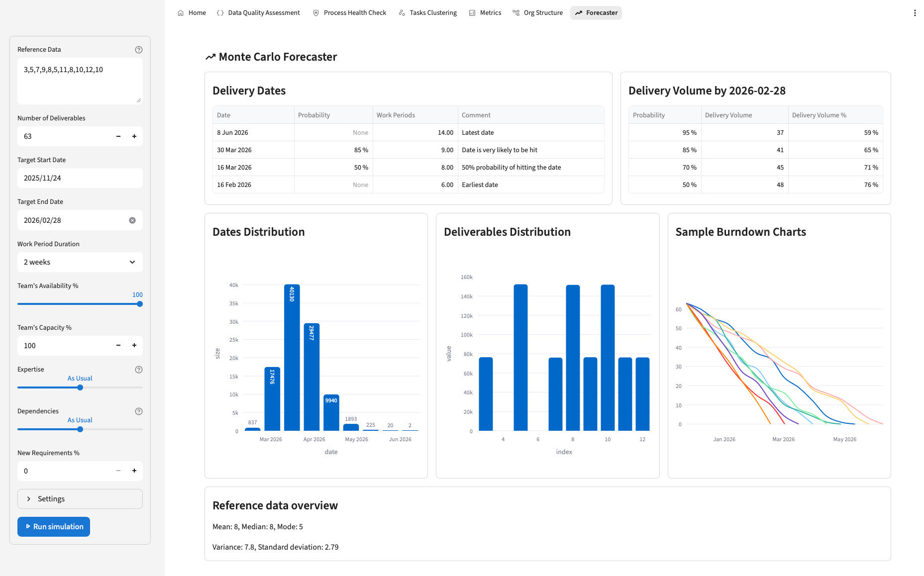Click into the Reference Data text area
This screenshot has height=576, width=924.
pyautogui.click(x=80, y=81)
